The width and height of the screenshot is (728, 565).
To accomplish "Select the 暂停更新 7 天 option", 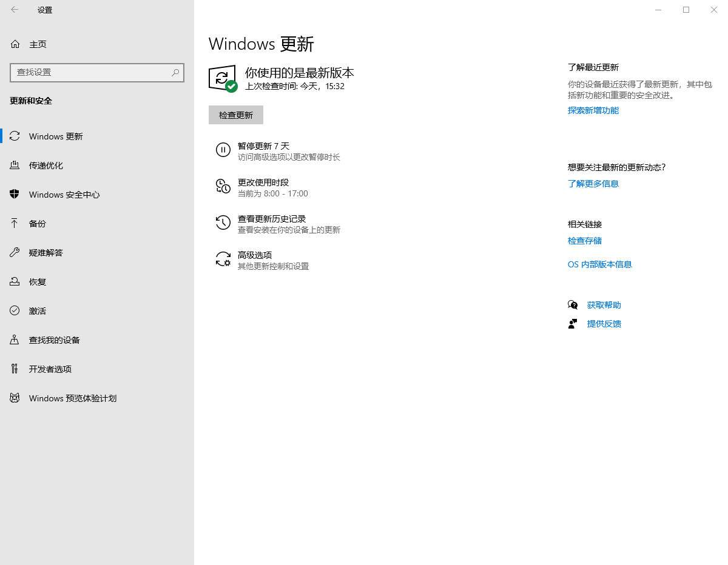I will tap(264, 146).
